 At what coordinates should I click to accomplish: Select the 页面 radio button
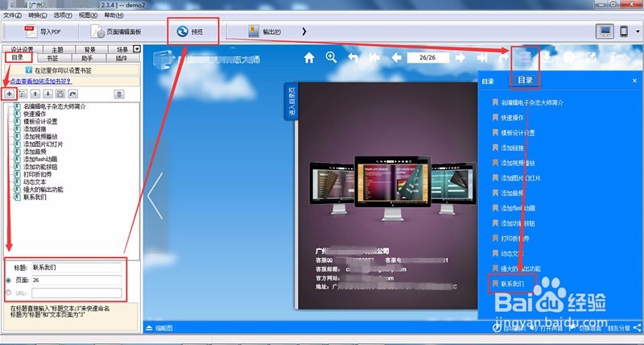9,281
